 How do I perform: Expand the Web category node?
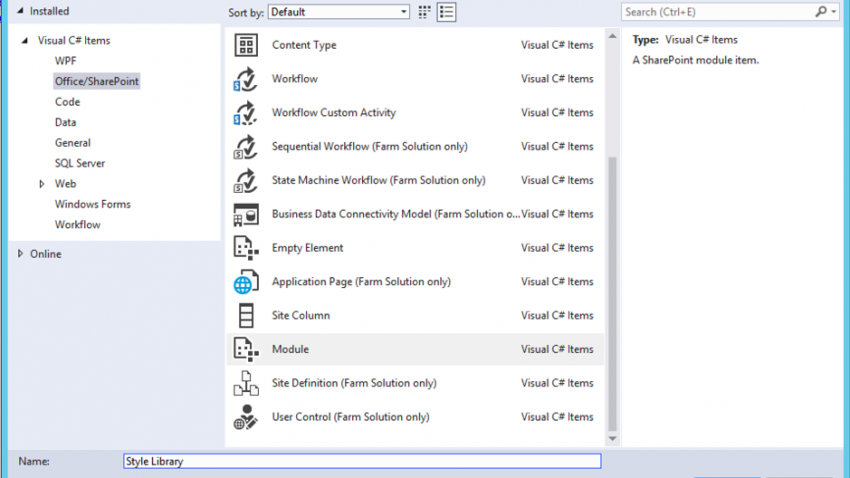coord(42,184)
